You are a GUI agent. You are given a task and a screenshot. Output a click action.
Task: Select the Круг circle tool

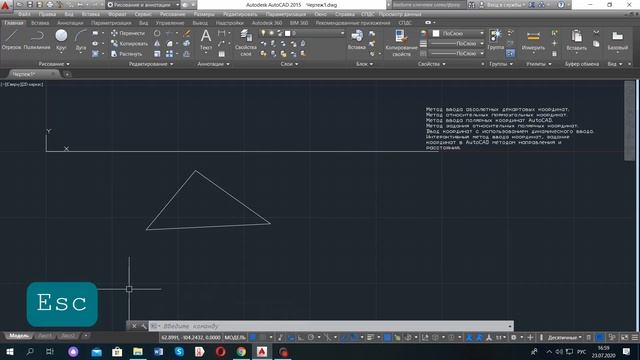point(61,40)
